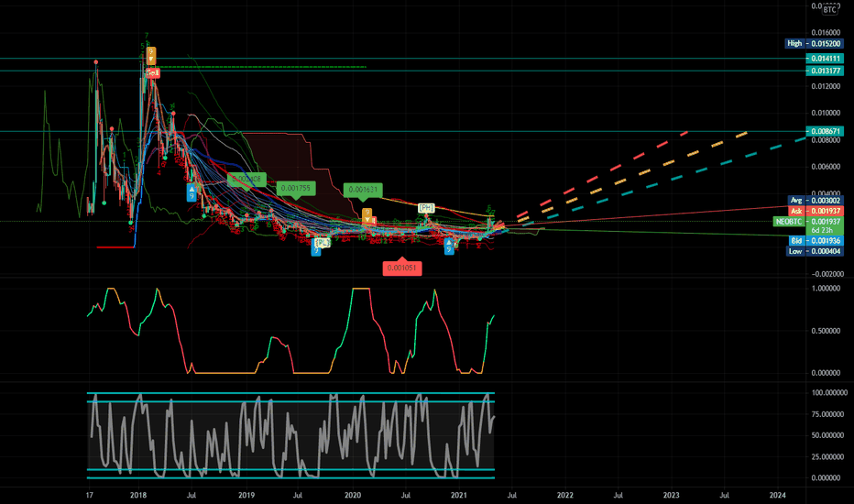Click orange 9 down-arrow marker at 2018 peak
This screenshot has width=854, height=504.
click(151, 55)
